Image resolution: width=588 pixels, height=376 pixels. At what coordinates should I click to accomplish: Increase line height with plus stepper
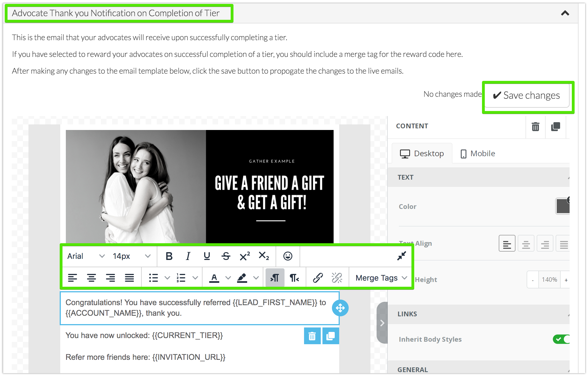[x=566, y=280]
